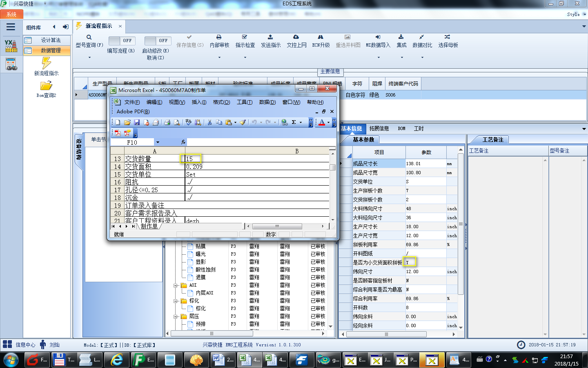
Task: Click 取消(Z) in the ribbon
Action: [x=155, y=58]
